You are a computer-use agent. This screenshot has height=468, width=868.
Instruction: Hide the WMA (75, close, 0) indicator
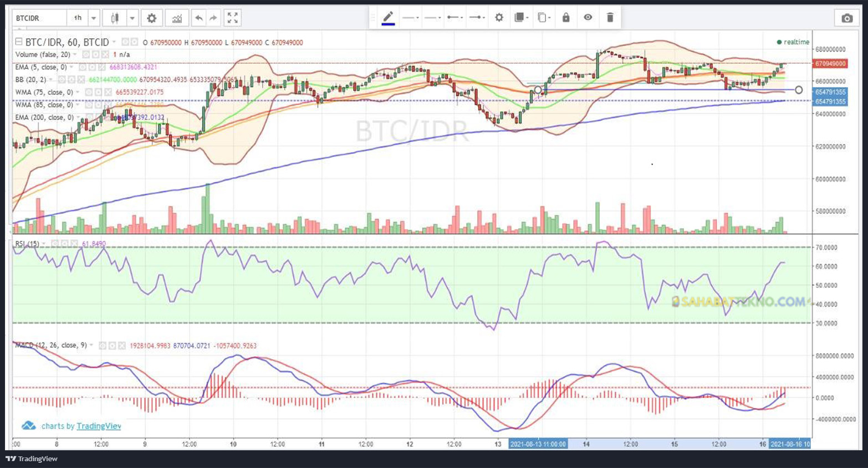point(89,92)
